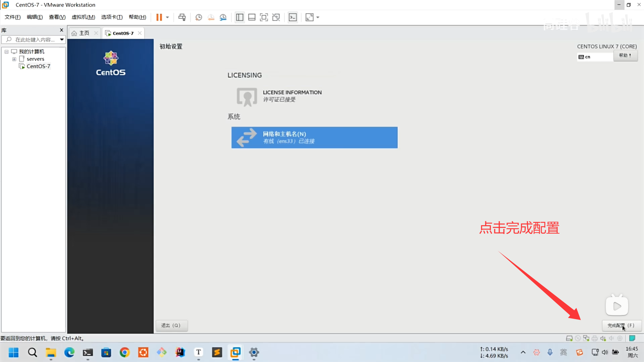Expand the servers tree folder
Viewport: 644px width, 362px height.
pyautogui.click(x=14, y=59)
